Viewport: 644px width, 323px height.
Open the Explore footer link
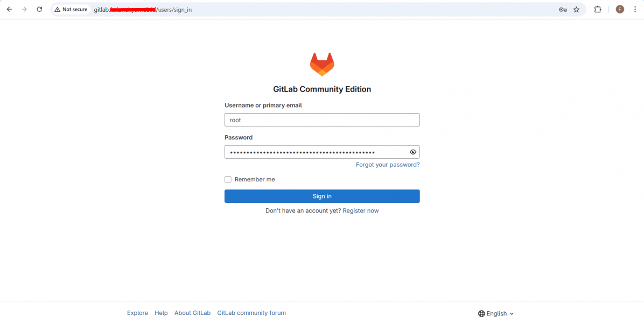[x=138, y=313]
